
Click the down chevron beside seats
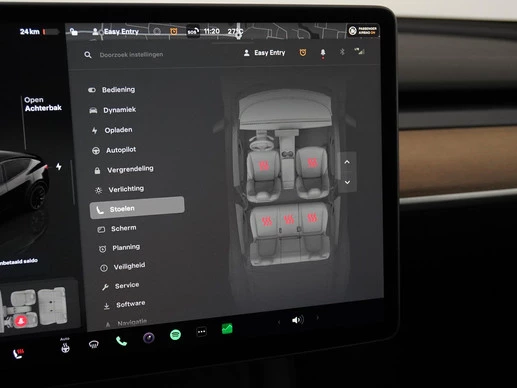click(x=347, y=182)
